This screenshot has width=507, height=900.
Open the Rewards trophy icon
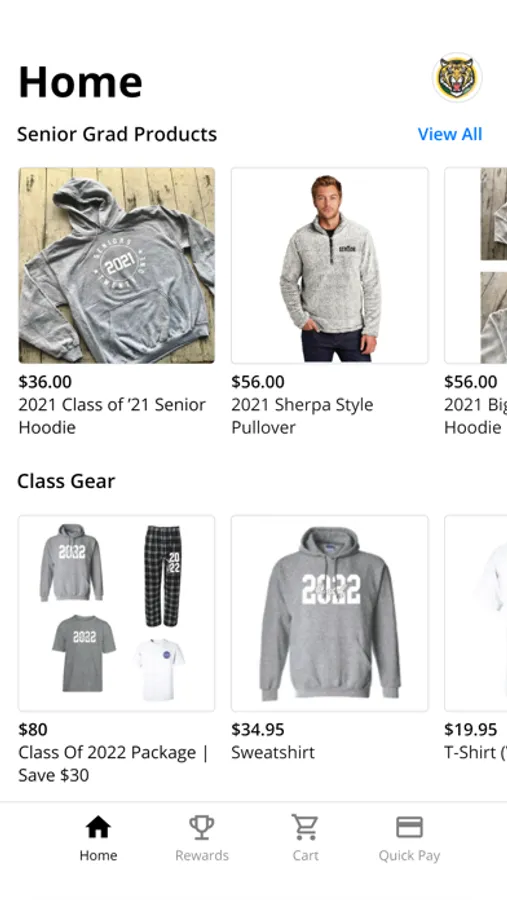(202, 827)
